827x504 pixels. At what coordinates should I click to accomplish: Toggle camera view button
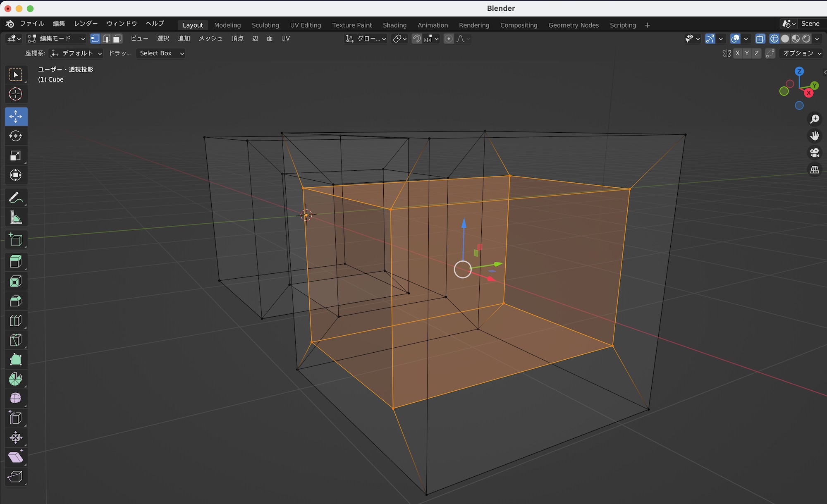pos(815,153)
